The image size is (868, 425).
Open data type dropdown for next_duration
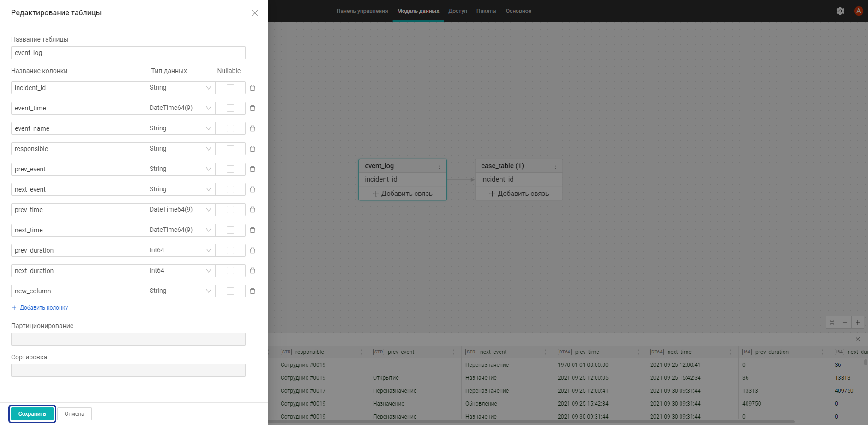coord(181,271)
